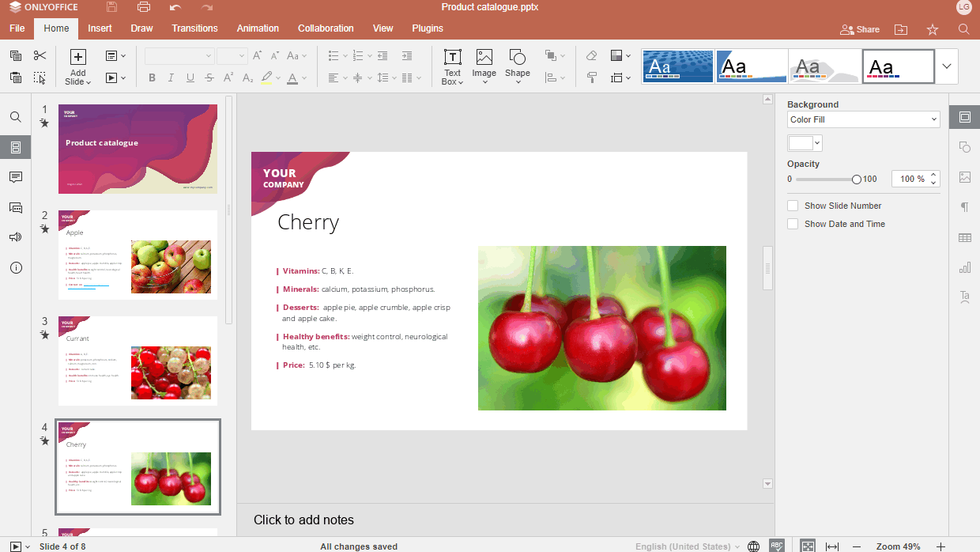Insert an image with the Image tool
This screenshot has height=552, width=980.
click(484, 66)
